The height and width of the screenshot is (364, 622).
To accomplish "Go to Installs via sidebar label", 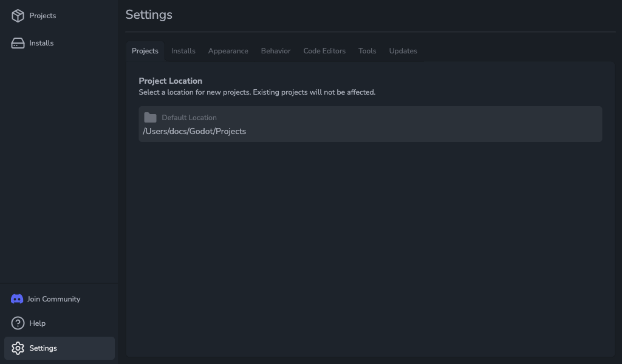I will (x=41, y=43).
